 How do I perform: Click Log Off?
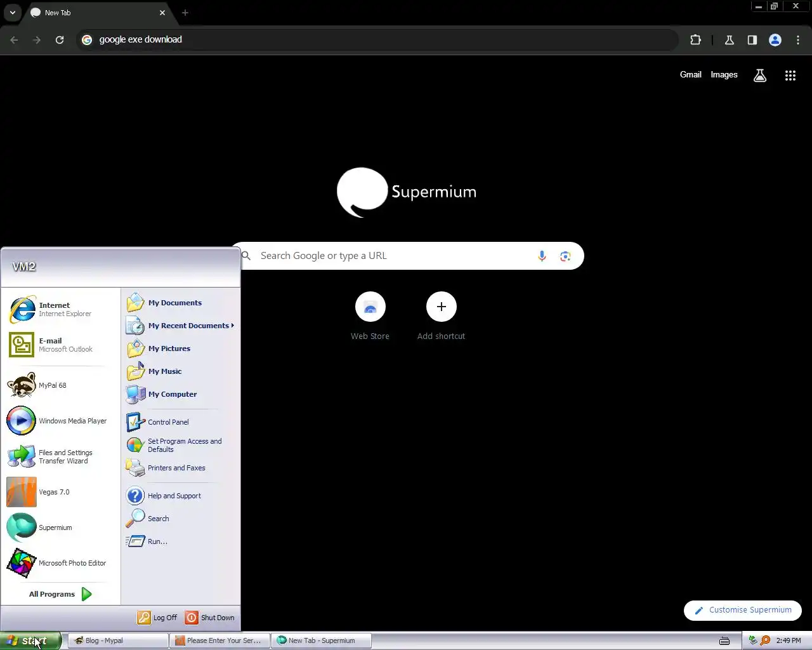[158, 618]
